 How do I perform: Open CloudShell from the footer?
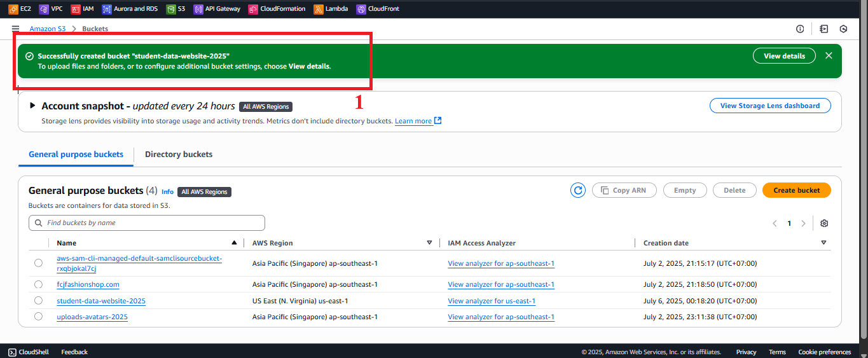(30, 352)
